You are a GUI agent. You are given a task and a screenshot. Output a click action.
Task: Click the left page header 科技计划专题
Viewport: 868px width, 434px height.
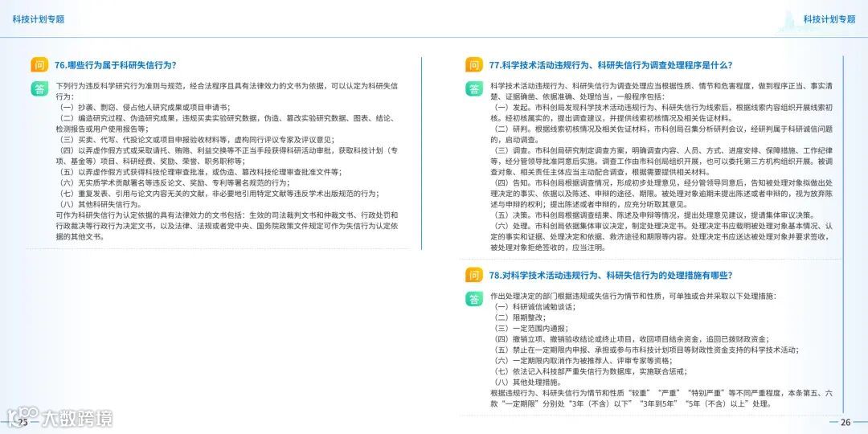pos(39,19)
